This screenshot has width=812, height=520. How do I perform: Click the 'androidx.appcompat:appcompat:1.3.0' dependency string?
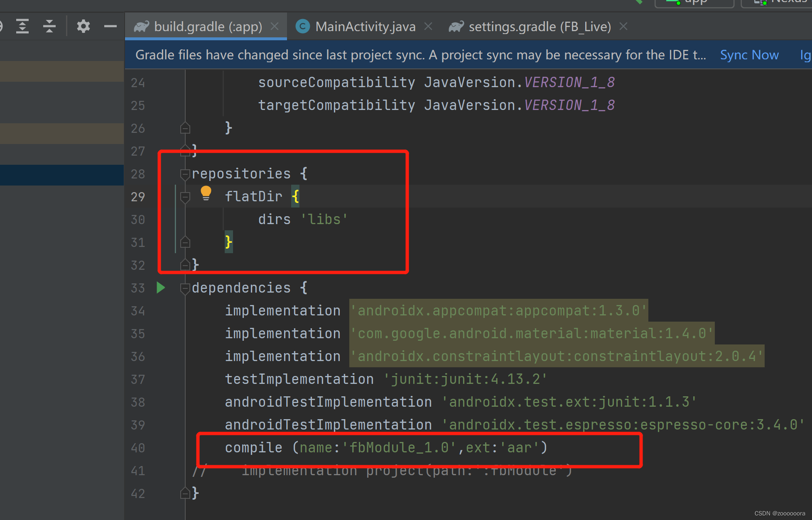coord(498,310)
